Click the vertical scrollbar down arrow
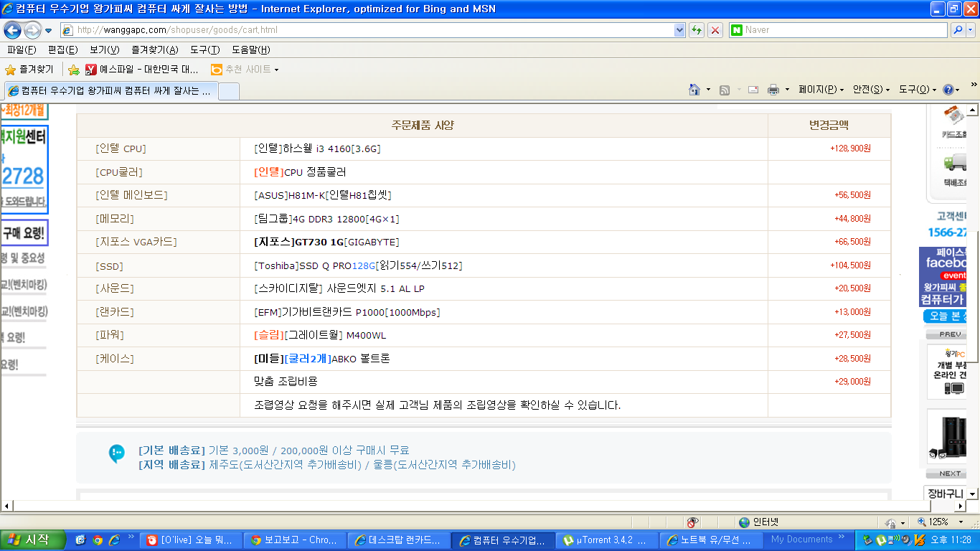 [973, 494]
